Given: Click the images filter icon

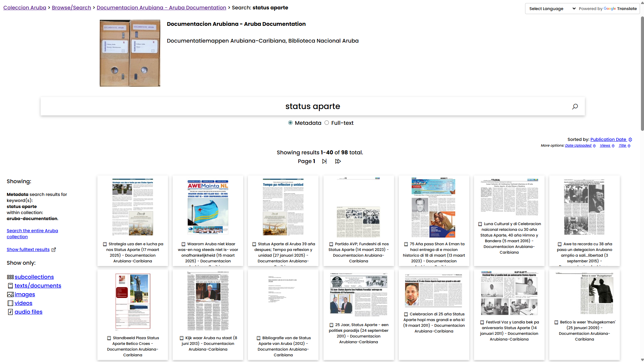Looking at the screenshot, I should [x=10, y=295].
